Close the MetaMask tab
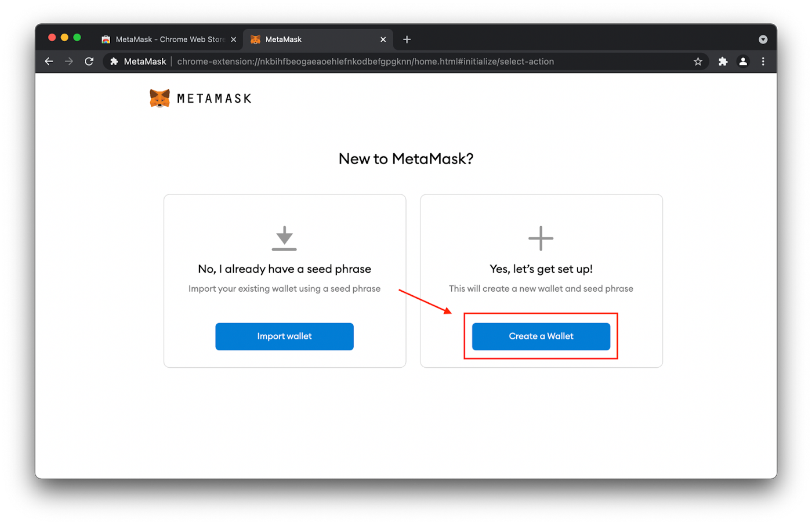This screenshot has width=812, height=525. [x=383, y=39]
